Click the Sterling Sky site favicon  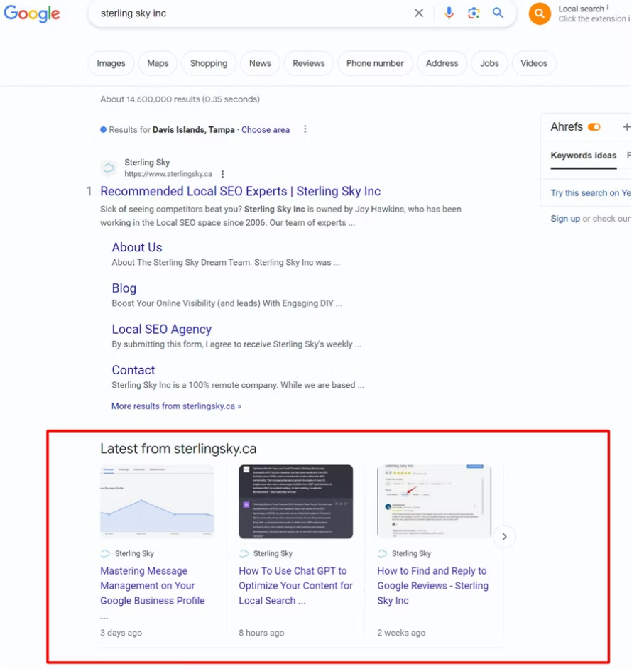tap(109, 168)
